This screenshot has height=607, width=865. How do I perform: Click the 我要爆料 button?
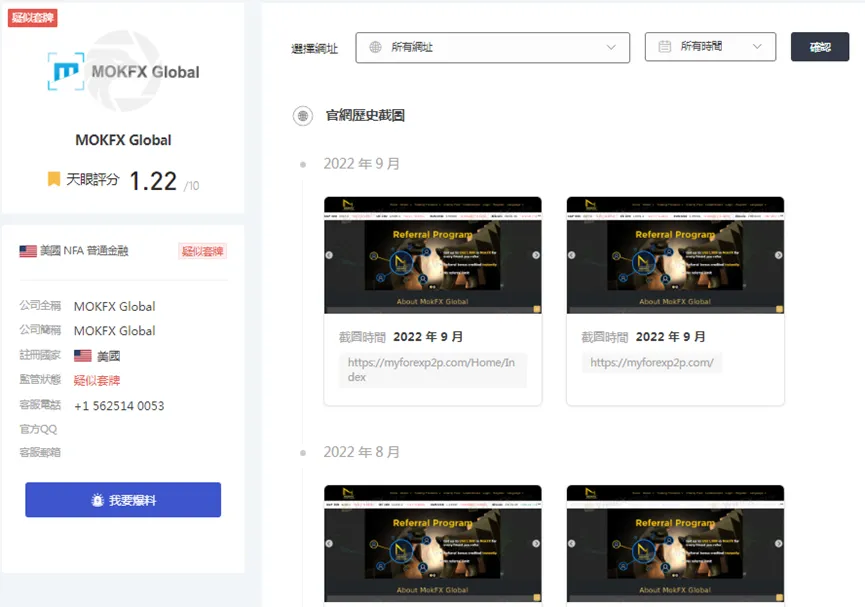123,500
